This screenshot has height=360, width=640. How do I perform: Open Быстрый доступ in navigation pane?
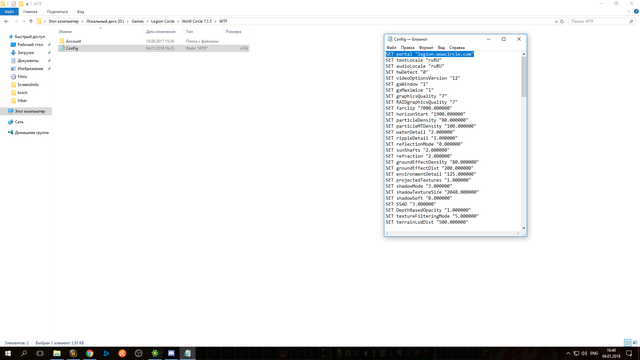[29, 37]
